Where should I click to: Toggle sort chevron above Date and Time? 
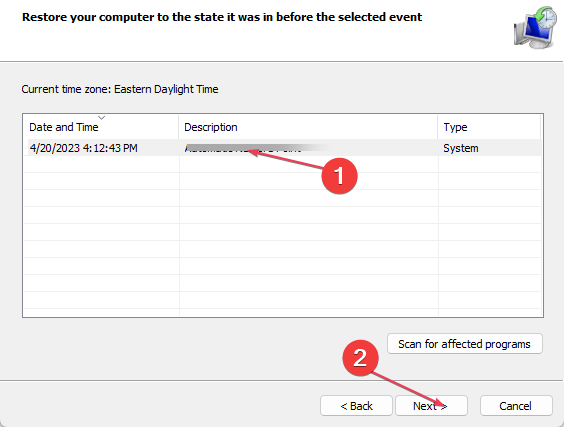[x=101, y=118]
